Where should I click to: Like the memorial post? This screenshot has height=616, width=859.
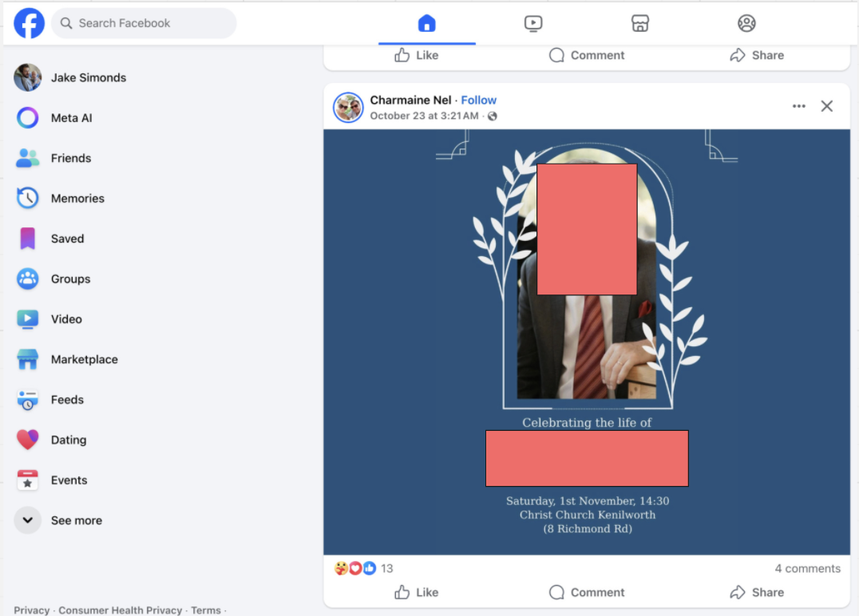click(416, 592)
